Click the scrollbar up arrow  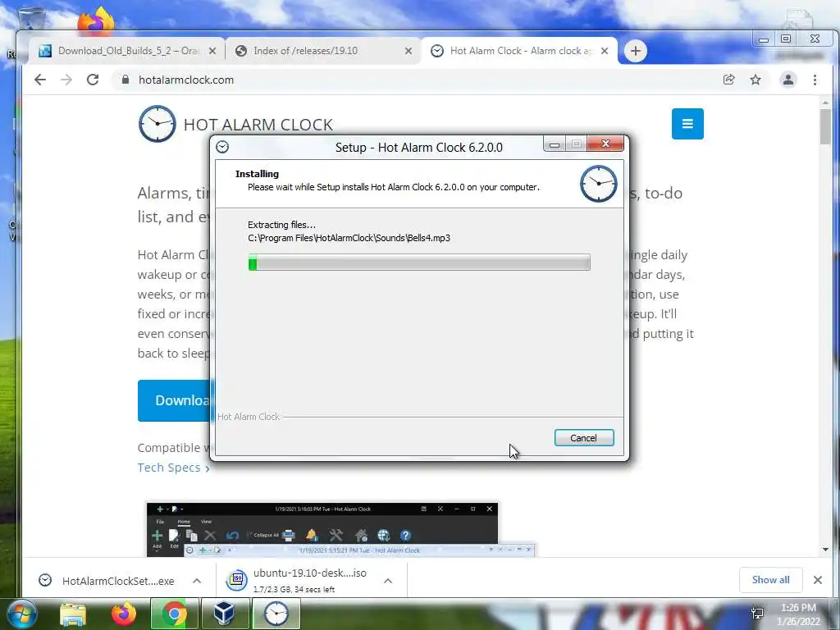pyautogui.click(x=825, y=103)
